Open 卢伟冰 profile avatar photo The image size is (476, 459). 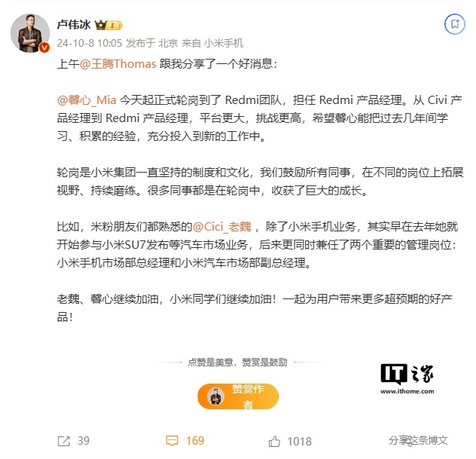30,33
